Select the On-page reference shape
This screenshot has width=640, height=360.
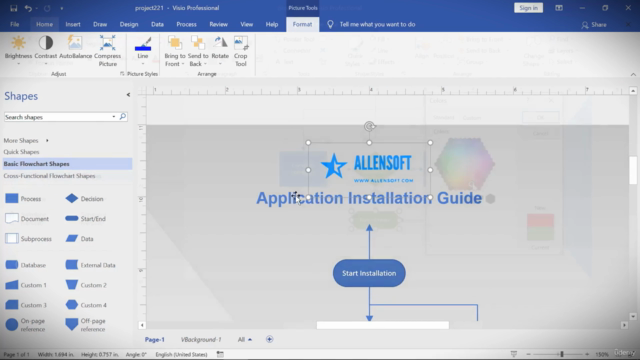(x=25, y=325)
